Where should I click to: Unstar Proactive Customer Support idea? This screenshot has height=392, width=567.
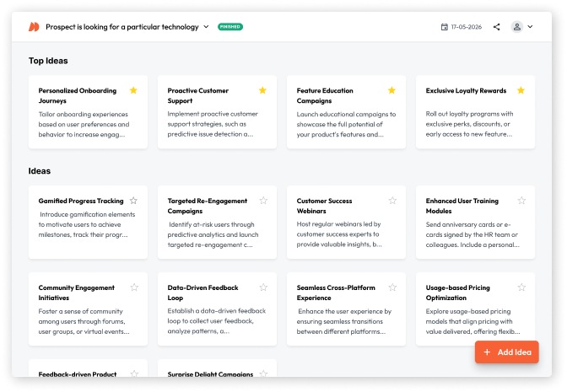[x=262, y=90]
